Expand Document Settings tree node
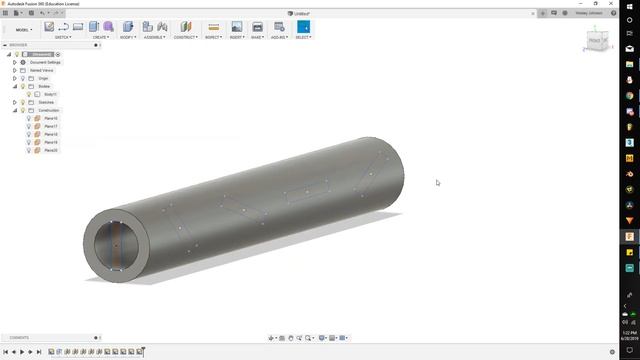Screen dimensions: 640x360 15,62
